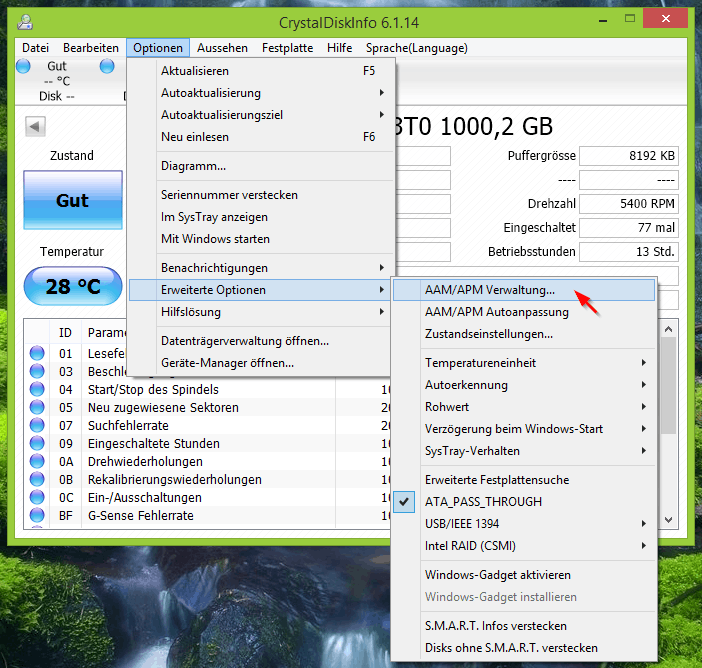Toggle Disks ohne S.M.A.R.T. verstecken

click(x=524, y=647)
